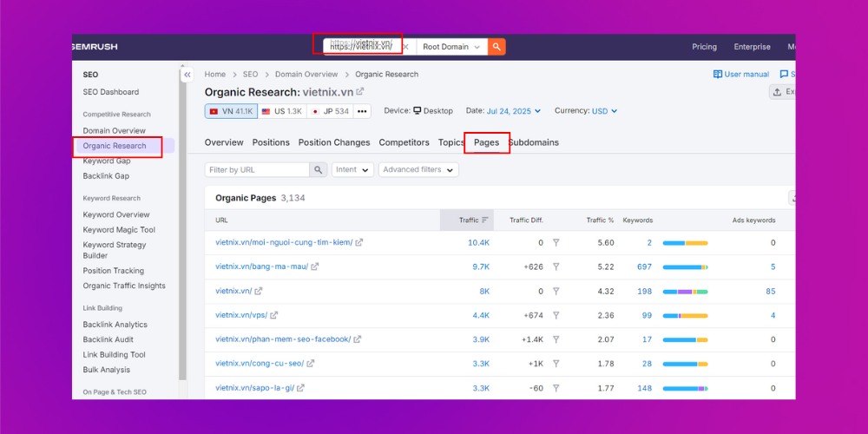Select the VN 41.1K database toggle
The height and width of the screenshot is (434, 868).
[x=231, y=111]
